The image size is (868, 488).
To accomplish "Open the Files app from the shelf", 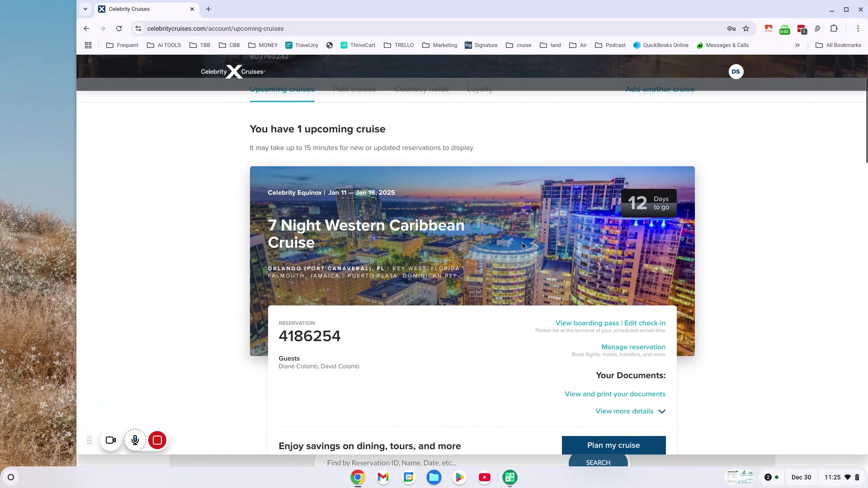I will 434,477.
